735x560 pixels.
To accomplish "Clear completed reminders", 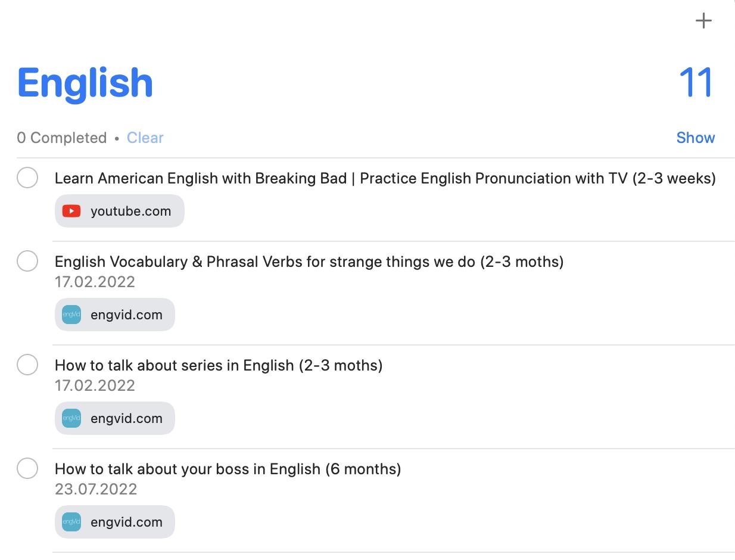I will pos(145,138).
